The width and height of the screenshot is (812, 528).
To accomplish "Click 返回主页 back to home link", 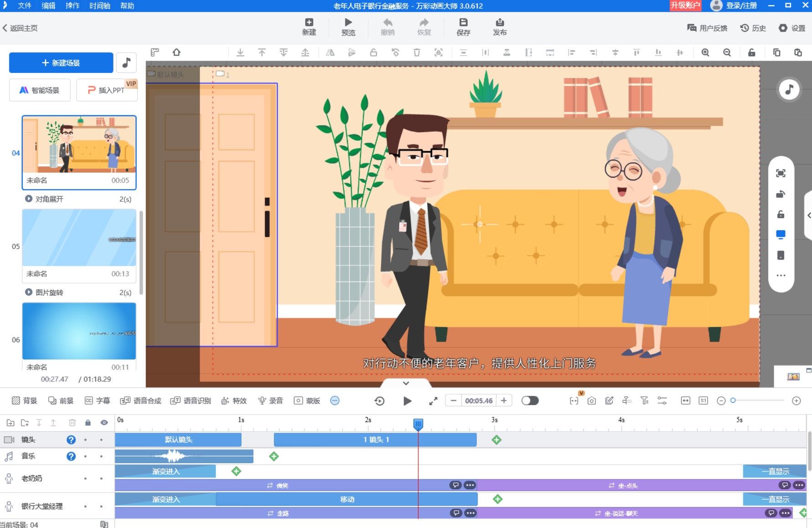I will click(20, 28).
